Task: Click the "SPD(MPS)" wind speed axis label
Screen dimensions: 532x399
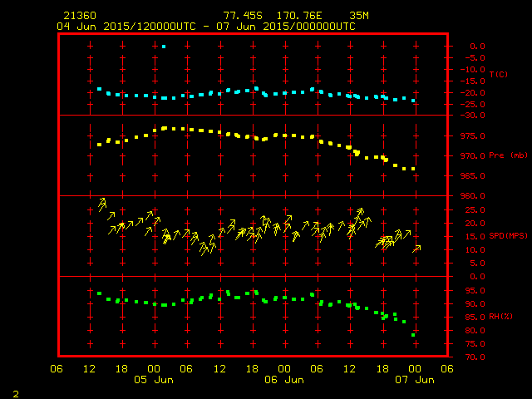Action: point(508,236)
